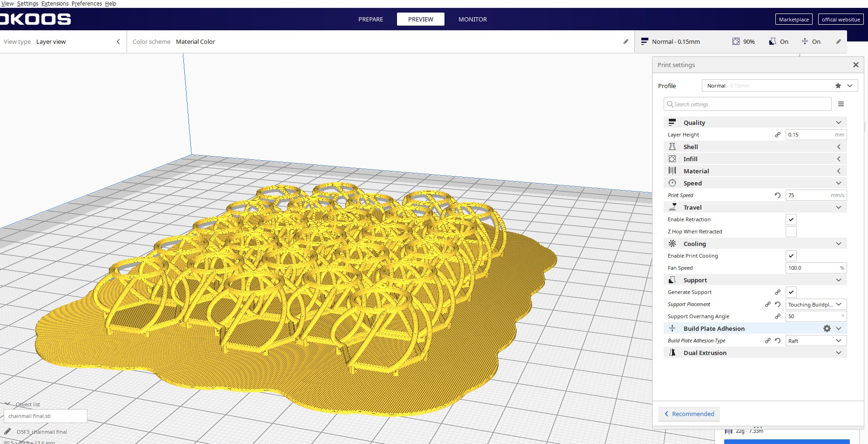
Task: Open Support Placement dropdown
Action: pos(815,304)
